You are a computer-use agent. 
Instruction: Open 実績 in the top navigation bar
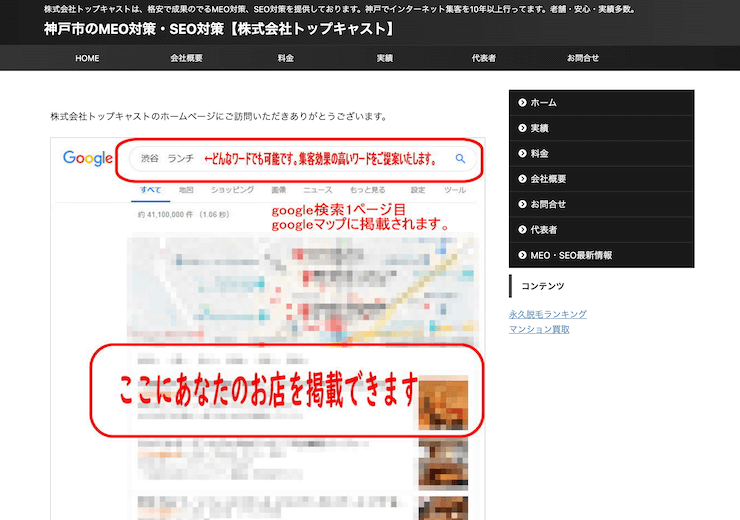[x=385, y=58]
